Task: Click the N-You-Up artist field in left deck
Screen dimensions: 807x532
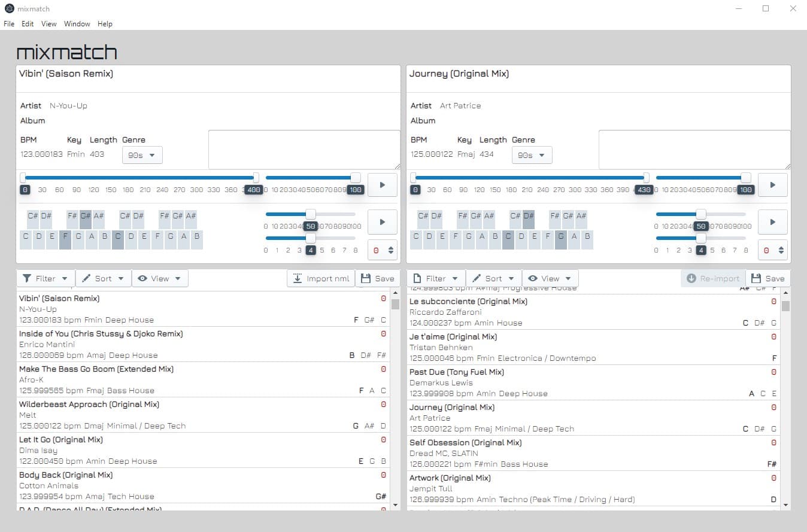Action: (68, 106)
